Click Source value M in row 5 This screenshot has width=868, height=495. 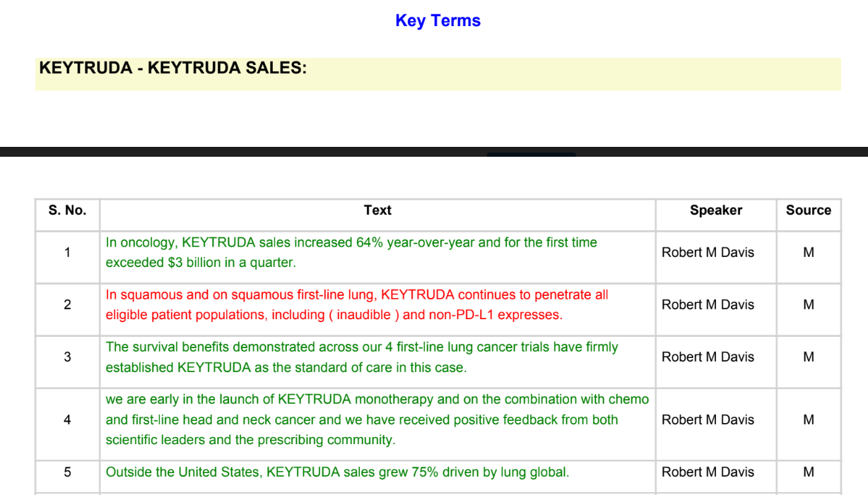pyautogui.click(x=809, y=472)
